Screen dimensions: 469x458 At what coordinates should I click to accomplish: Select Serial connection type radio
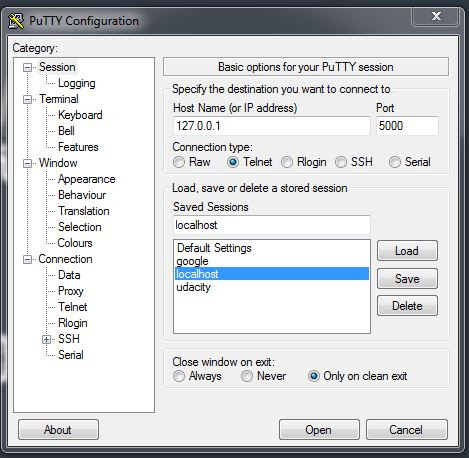click(x=395, y=162)
